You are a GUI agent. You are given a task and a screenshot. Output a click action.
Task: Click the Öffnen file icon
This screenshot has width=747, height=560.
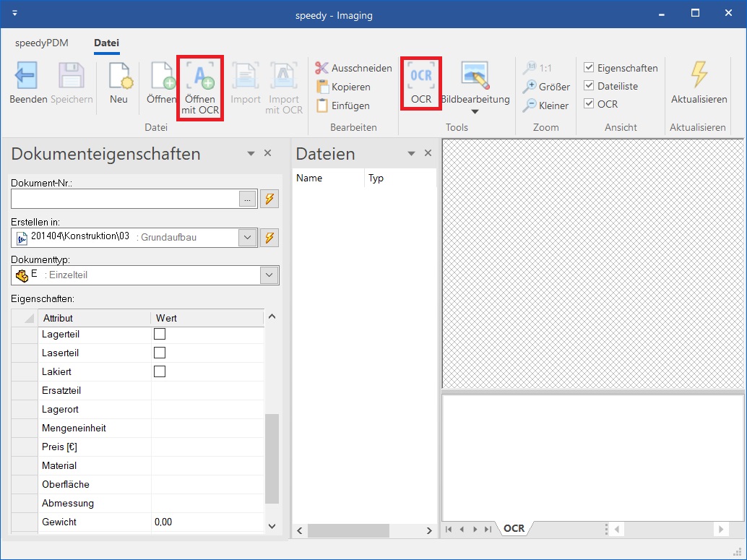(163, 77)
